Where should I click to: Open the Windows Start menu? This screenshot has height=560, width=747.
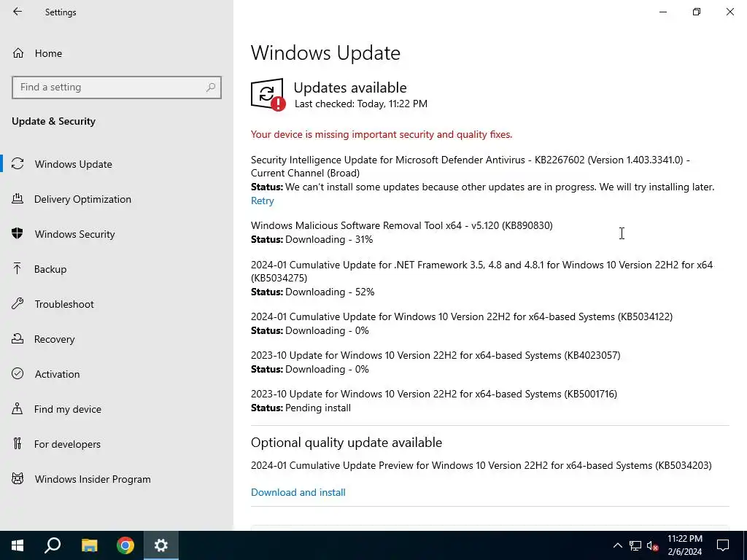point(18,545)
